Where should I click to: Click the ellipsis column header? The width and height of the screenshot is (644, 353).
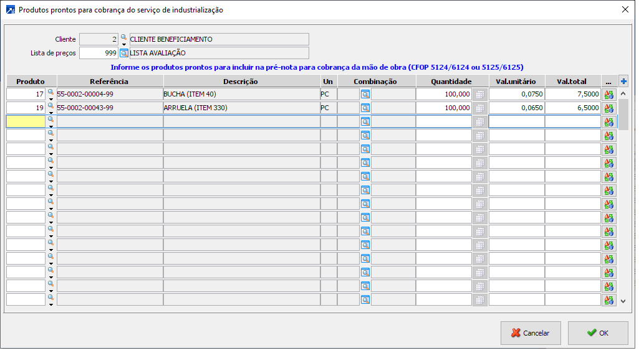tap(608, 81)
